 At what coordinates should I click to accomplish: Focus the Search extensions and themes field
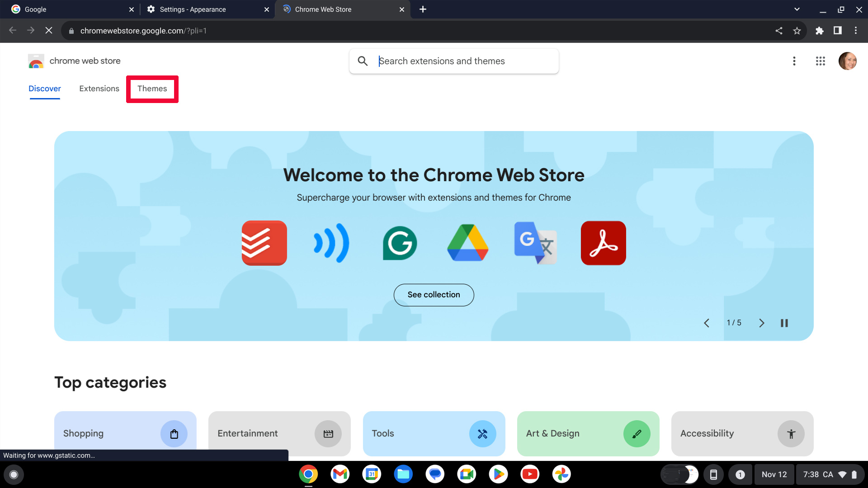454,61
